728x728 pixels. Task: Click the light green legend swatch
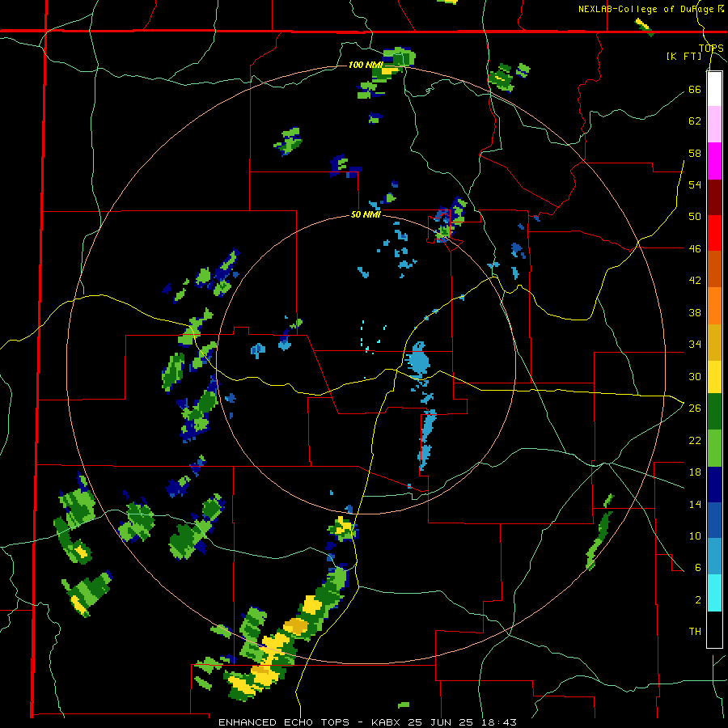click(714, 448)
